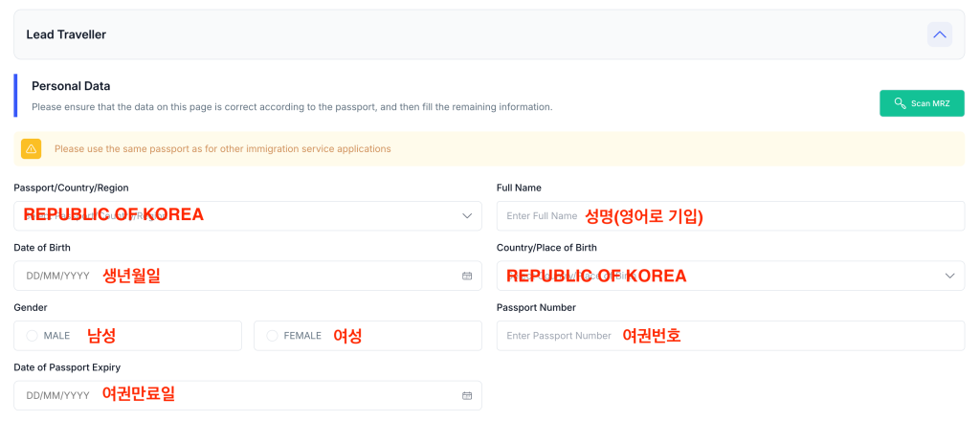This screenshot has height=421, width=980.
Task: Click the Lead Traveller header title
Action: [x=66, y=34]
